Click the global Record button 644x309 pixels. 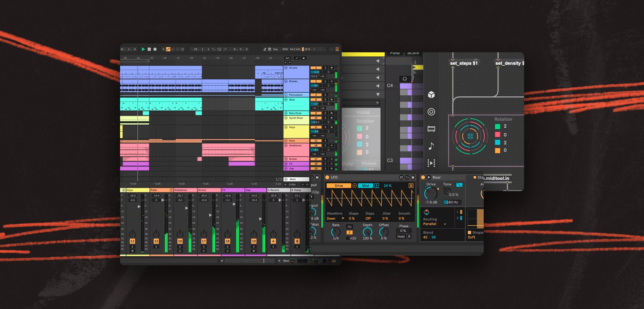[x=155, y=49]
